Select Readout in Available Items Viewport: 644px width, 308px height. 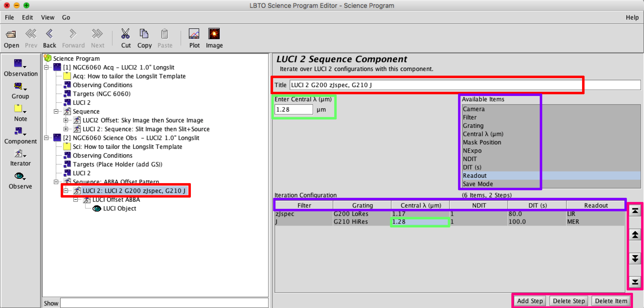(x=551, y=176)
